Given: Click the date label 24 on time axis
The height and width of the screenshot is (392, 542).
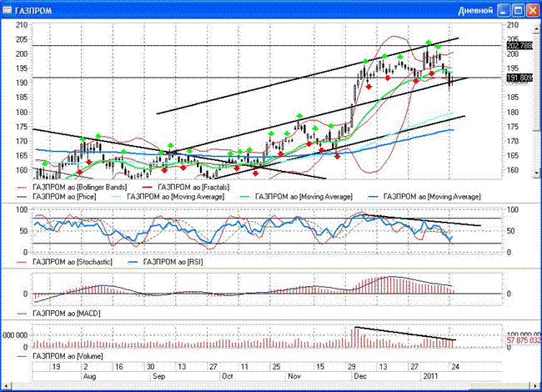Looking at the screenshot, I should tap(455, 367).
